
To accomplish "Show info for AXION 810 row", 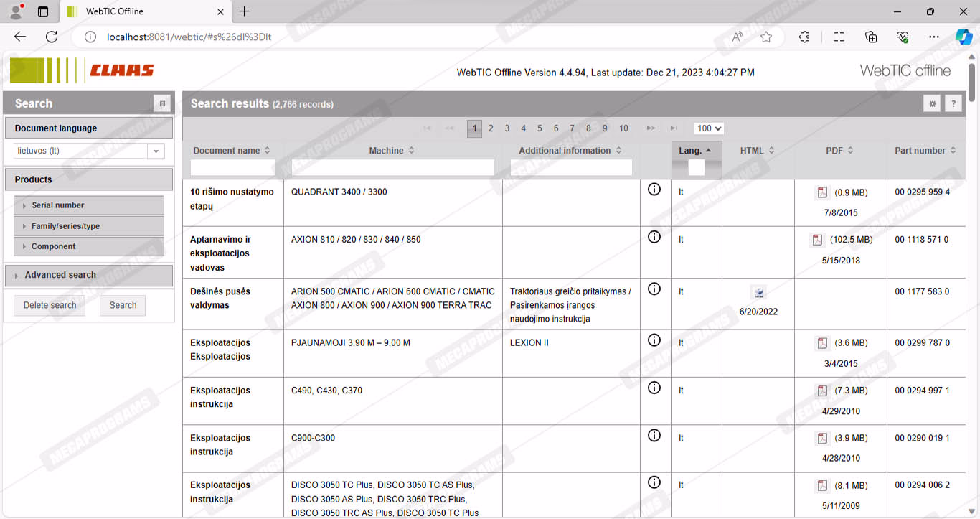I will click(x=654, y=237).
